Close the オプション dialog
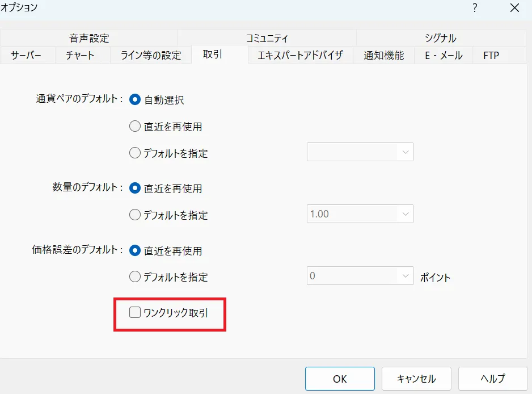 point(514,8)
